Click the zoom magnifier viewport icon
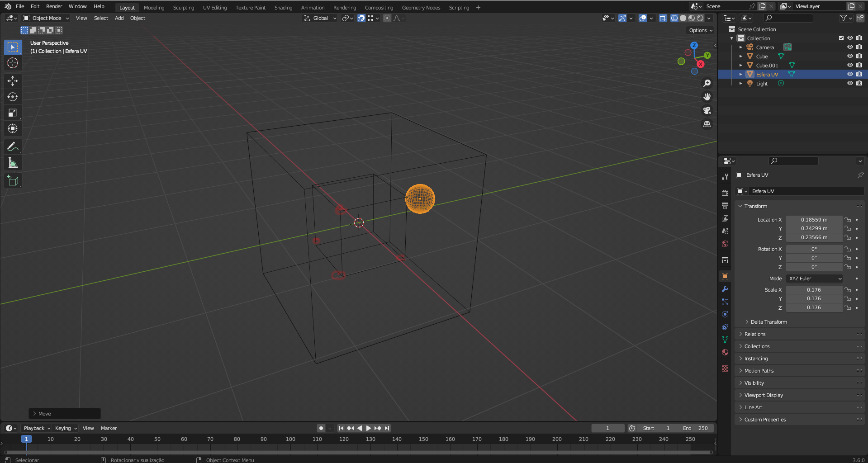 [x=707, y=83]
